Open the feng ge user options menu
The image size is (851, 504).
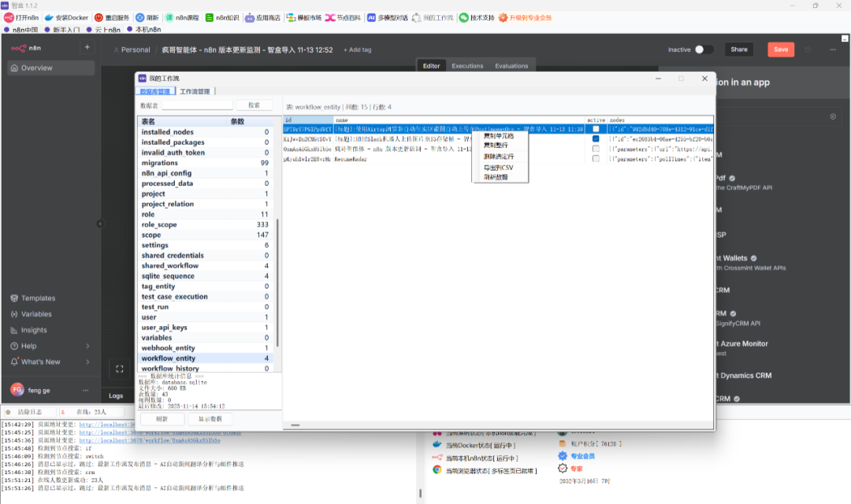tap(85, 390)
